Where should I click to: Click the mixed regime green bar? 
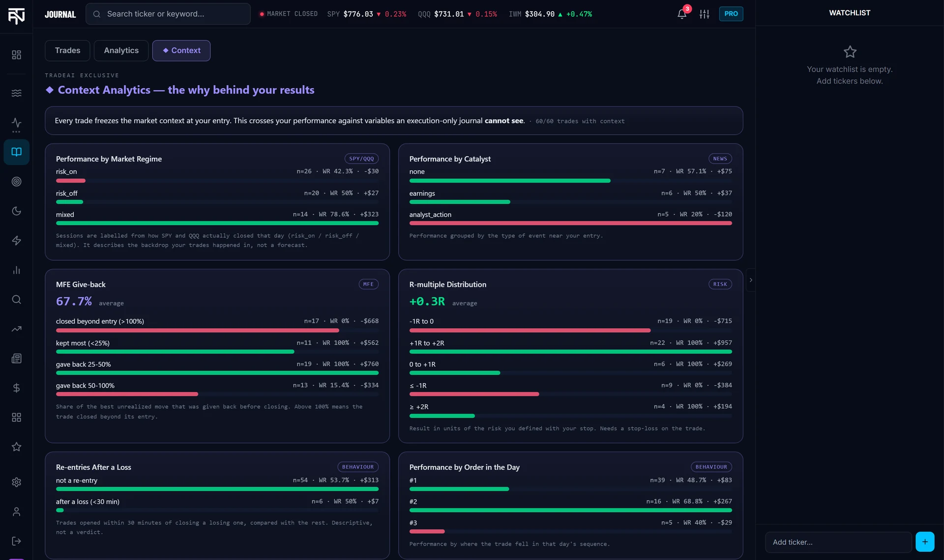217,223
